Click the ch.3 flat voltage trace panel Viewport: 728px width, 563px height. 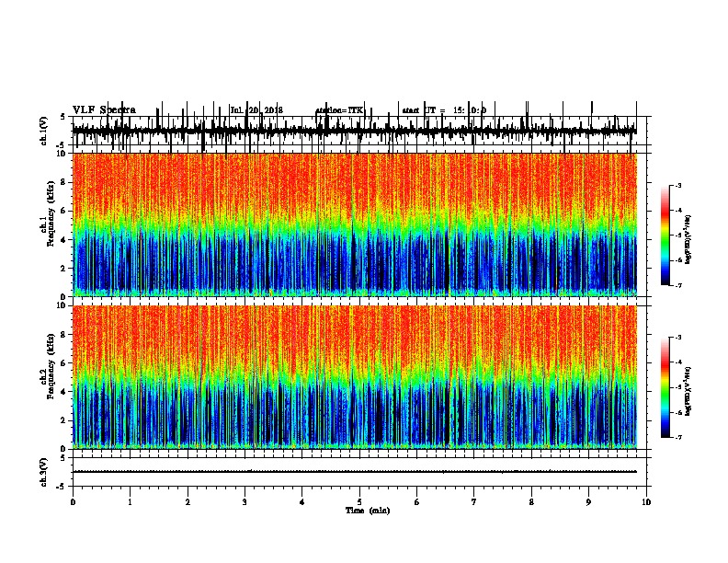pos(359,472)
